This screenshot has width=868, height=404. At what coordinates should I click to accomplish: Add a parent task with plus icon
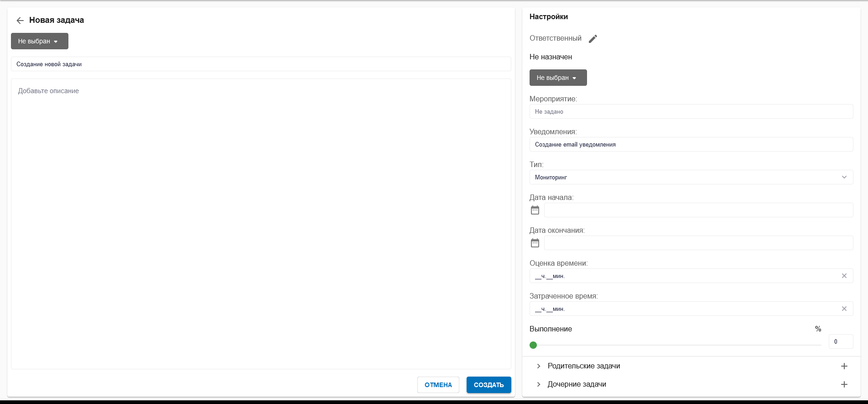844,366
